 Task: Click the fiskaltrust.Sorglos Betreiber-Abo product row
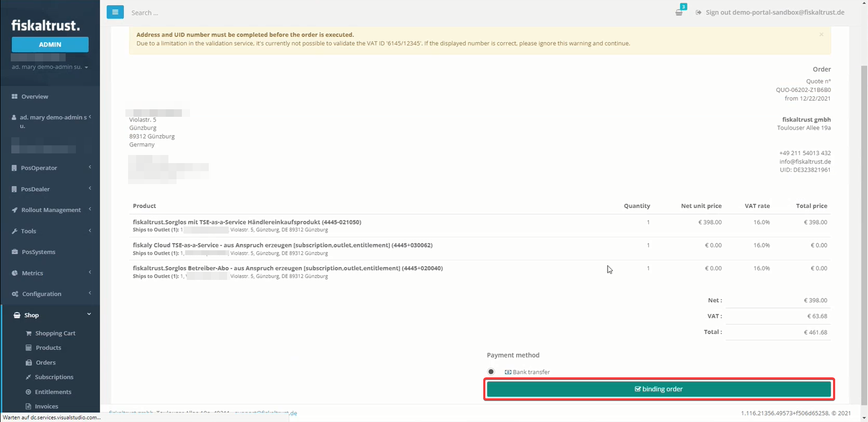pyautogui.click(x=480, y=272)
